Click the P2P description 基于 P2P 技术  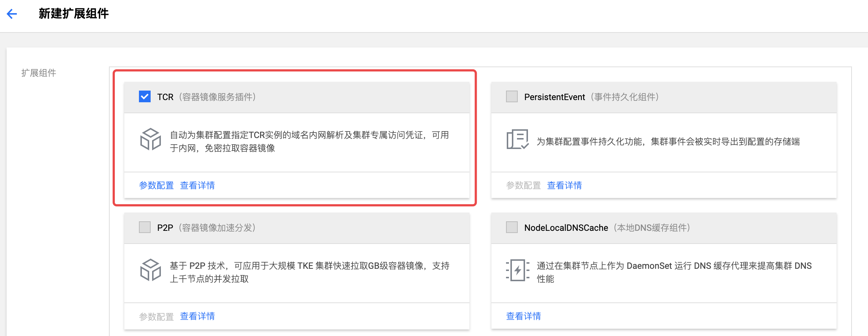309,272
